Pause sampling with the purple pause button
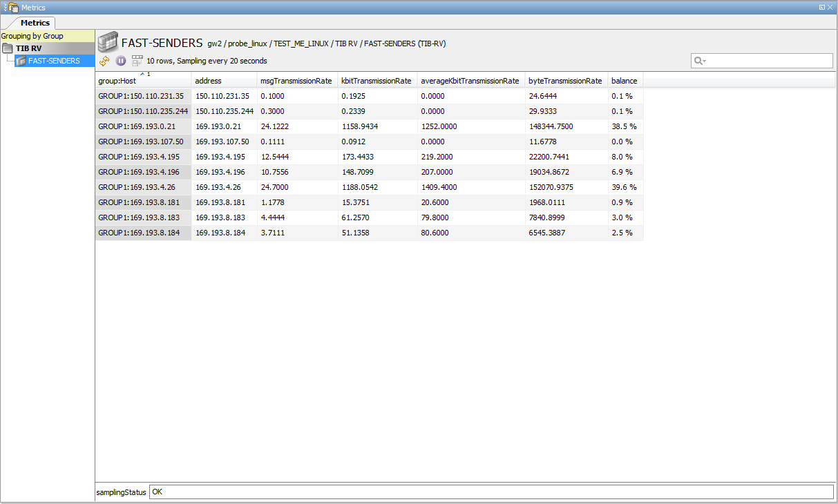This screenshot has height=504, width=838. [121, 61]
